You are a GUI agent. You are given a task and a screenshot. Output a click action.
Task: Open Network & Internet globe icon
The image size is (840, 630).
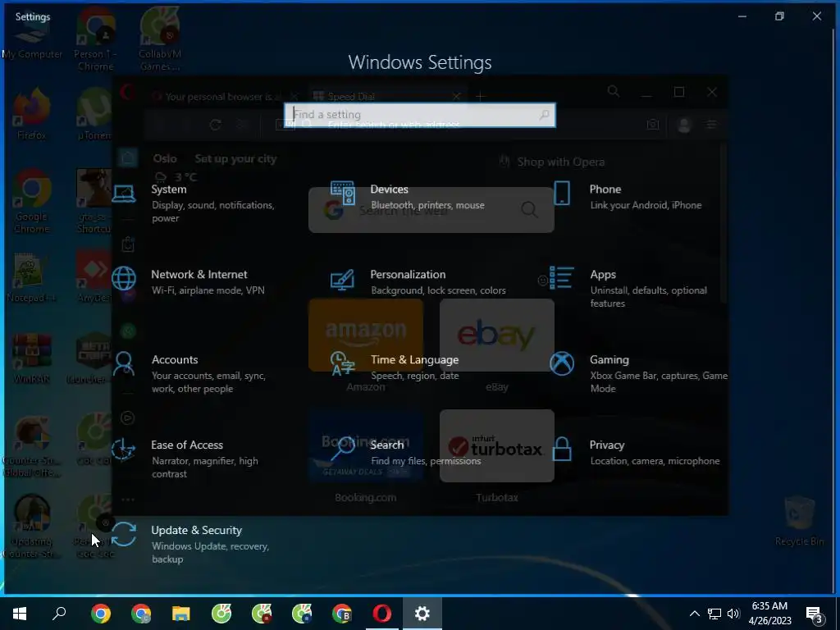[x=124, y=279]
